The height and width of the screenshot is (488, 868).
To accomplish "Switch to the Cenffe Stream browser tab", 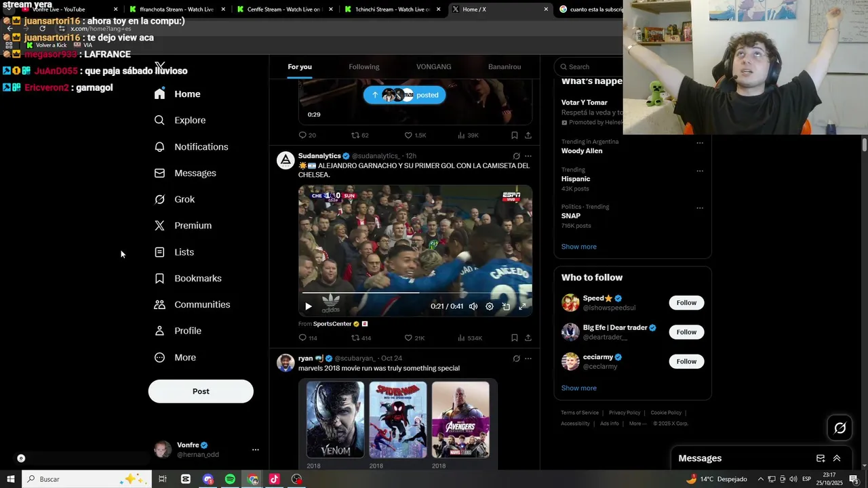I will [x=283, y=9].
